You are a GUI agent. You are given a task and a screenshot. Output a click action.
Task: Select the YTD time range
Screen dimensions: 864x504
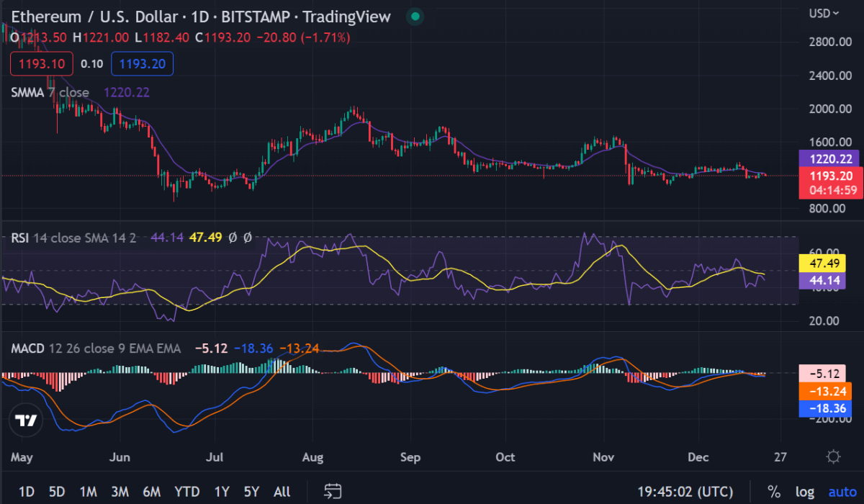187,492
